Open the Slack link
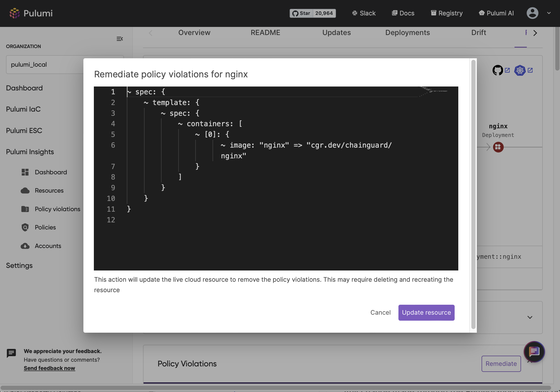Image resolution: width=560 pixels, height=392 pixels. [x=364, y=13]
